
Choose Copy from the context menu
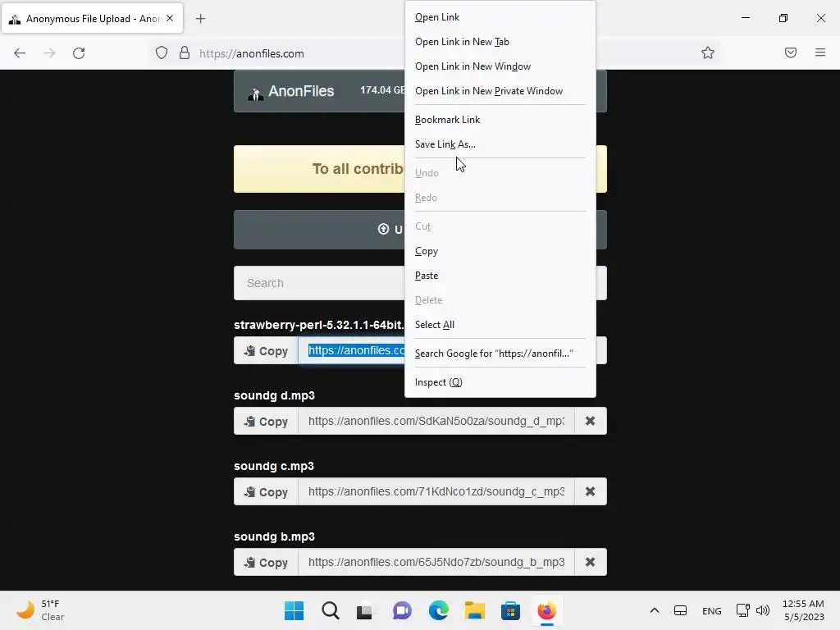click(x=500, y=251)
